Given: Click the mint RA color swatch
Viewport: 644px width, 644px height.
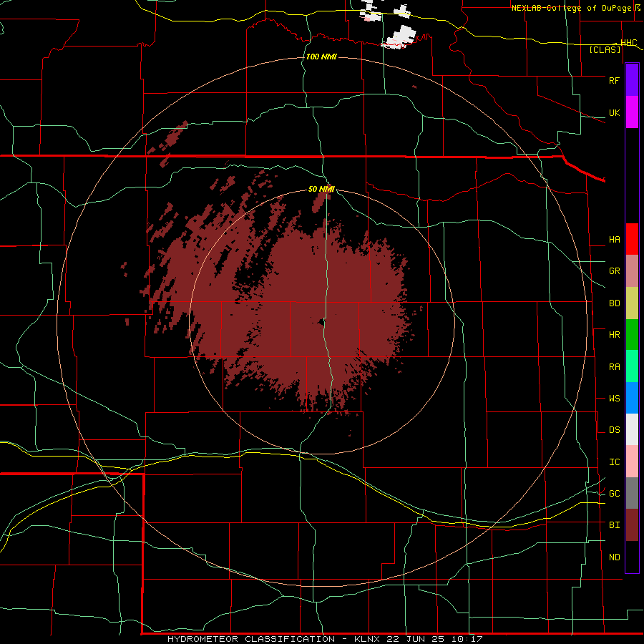Looking at the screenshot, I should pyautogui.click(x=632, y=366).
